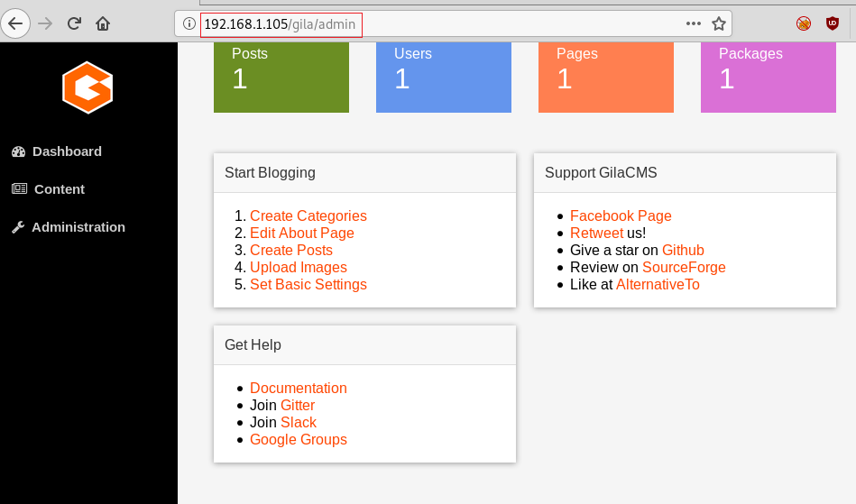This screenshot has width=856, height=504.
Task: Open the blue Users tile
Action: pos(443,78)
